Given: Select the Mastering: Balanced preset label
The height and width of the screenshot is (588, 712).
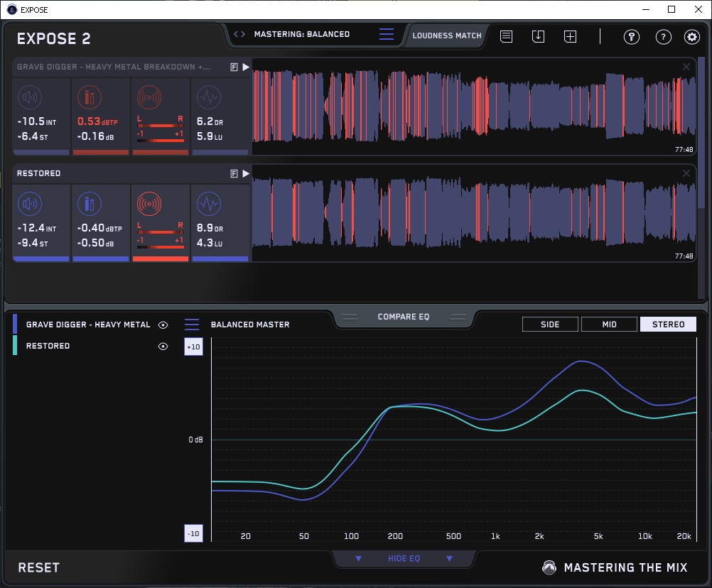Looking at the screenshot, I should 302,34.
